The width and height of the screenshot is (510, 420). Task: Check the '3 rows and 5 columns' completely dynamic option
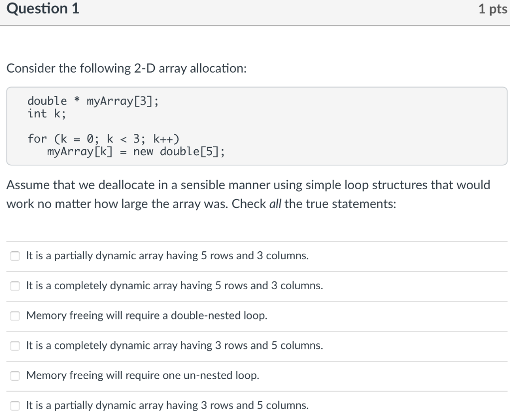point(15,345)
